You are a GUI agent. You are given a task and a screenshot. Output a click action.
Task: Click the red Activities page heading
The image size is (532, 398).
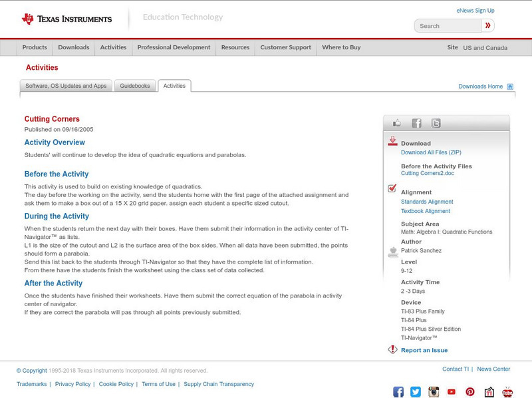point(42,67)
